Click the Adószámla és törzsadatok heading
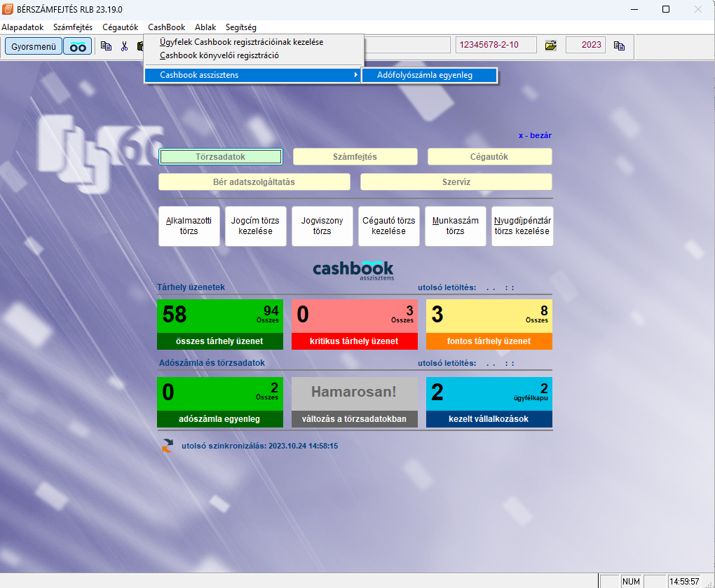Screen dimensions: 715x588 pyautogui.click(x=212, y=363)
